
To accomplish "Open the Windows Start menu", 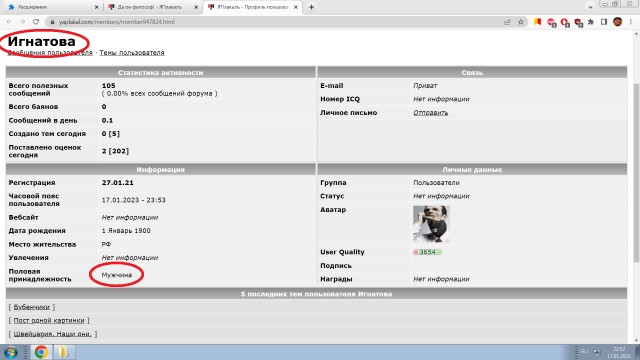I will pos(10,352).
